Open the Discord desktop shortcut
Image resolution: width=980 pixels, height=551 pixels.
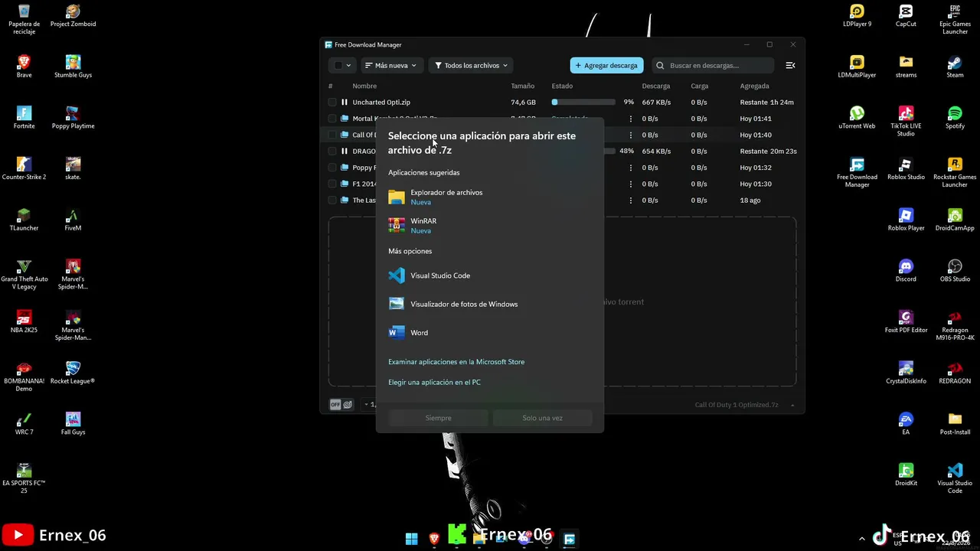[906, 271]
